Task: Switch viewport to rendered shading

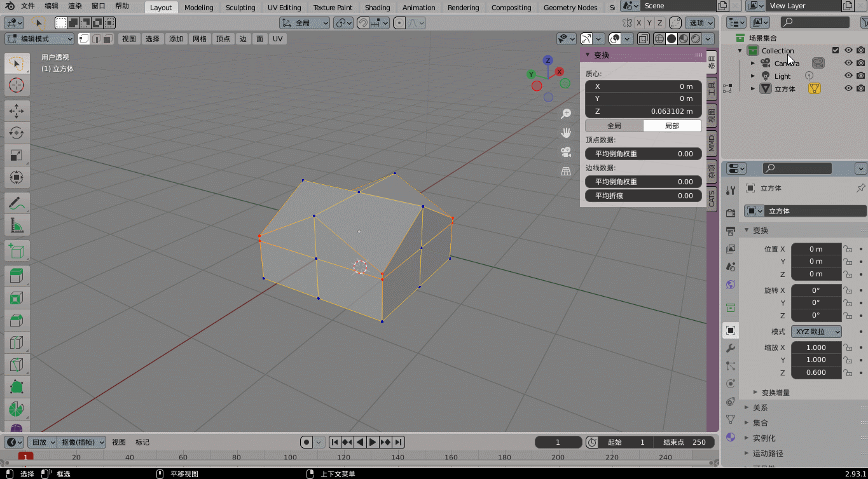Action: click(x=696, y=39)
